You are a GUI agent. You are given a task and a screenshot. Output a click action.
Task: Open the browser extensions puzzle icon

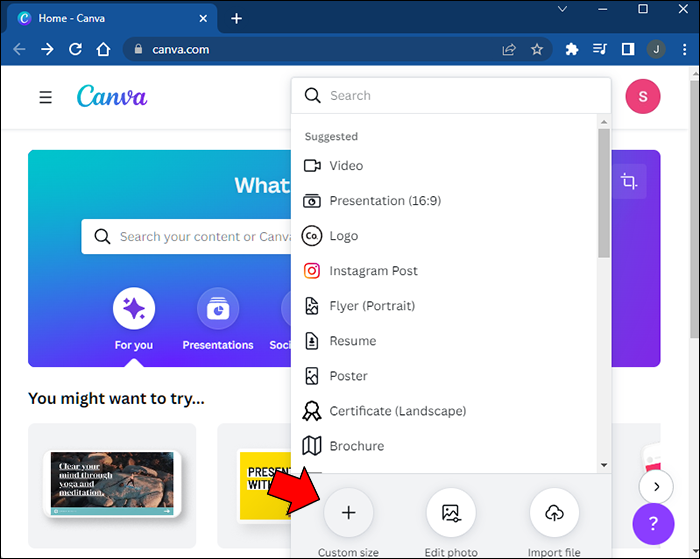click(571, 49)
